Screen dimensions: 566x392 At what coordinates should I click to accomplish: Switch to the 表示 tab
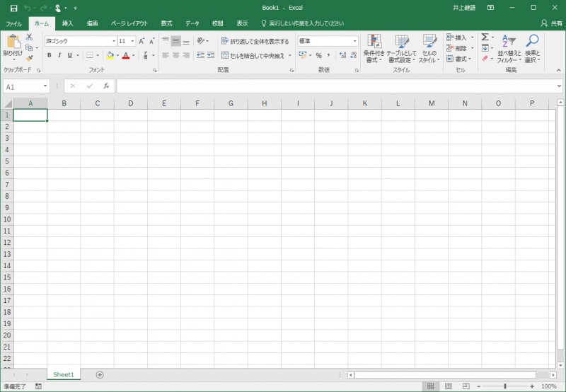pyautogui.click(x=242, y=23)
